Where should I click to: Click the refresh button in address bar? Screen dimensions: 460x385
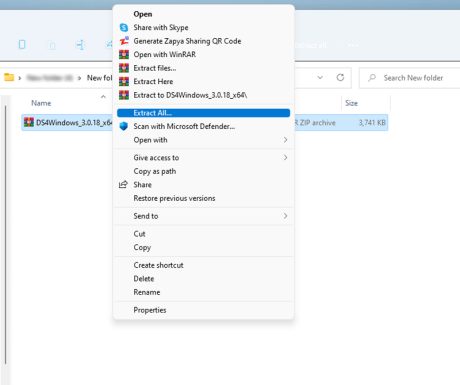340,78
